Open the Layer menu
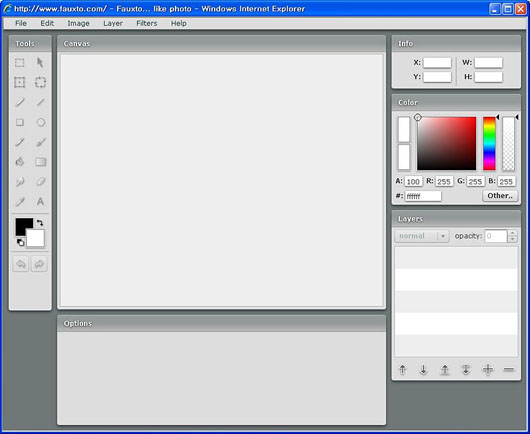Viewport: 530px width, 434px height. 113,23
